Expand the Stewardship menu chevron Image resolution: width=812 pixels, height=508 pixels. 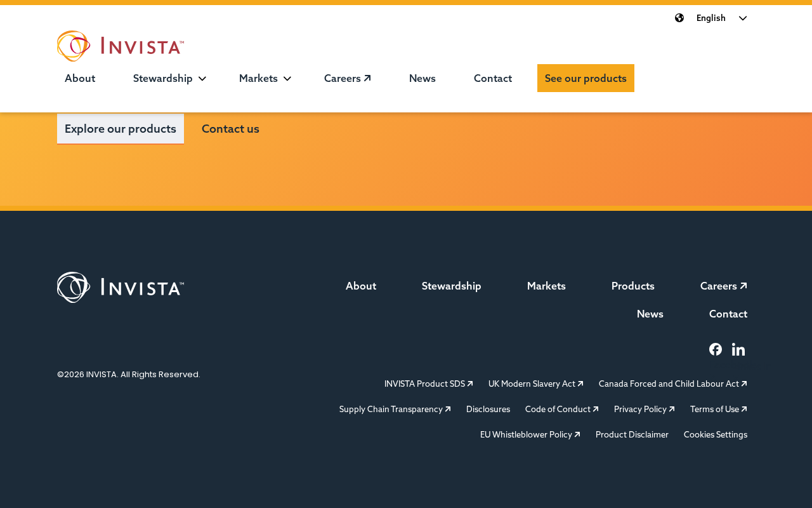[x=202, y=78]
